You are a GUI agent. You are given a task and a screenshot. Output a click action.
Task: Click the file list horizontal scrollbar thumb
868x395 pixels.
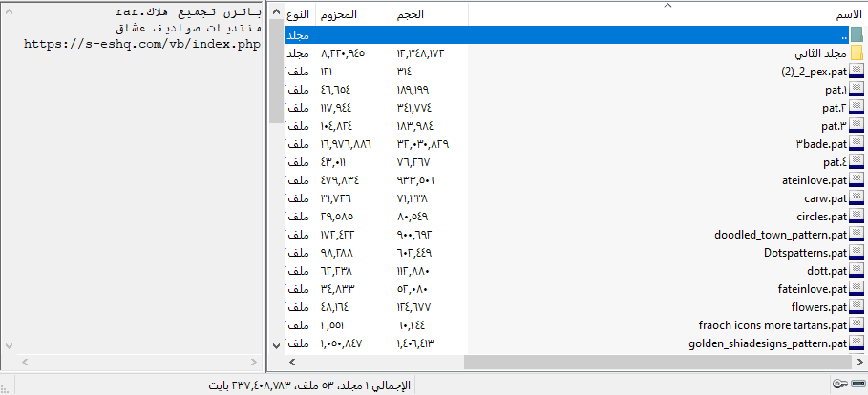656,363
